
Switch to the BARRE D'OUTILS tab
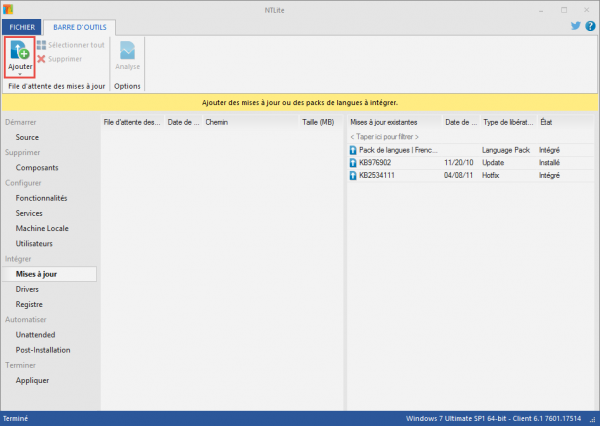click(x=80, y=27)
